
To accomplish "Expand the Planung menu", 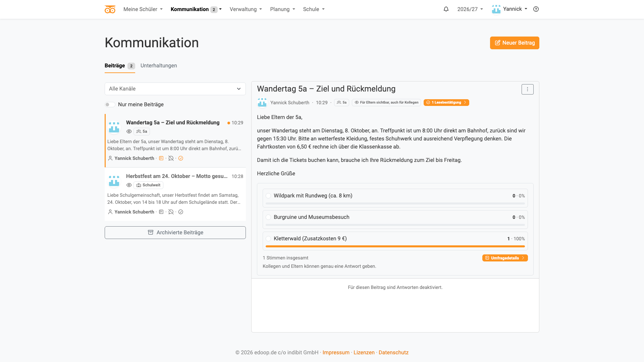I will (282, 9).
